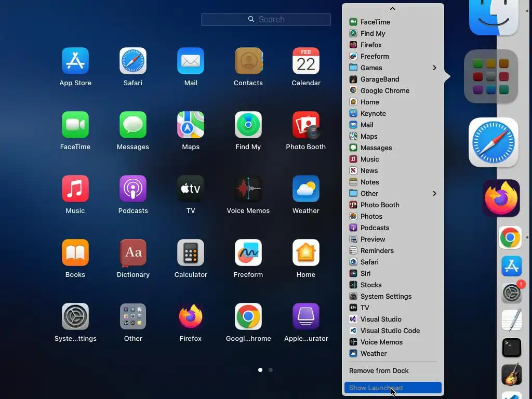Viewport: 532px width, 399px height.
Task: Choose Reminders in the dock menu
Action: click(x=393, y=251)
